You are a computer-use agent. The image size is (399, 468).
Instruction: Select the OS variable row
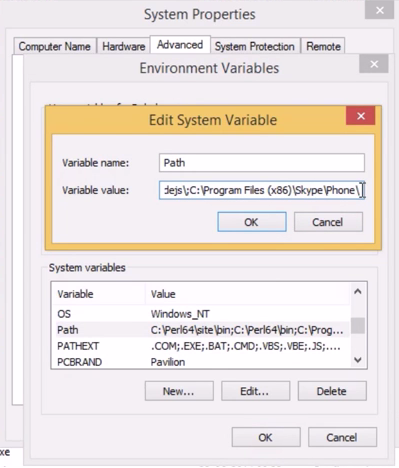[x=201, y=314]
